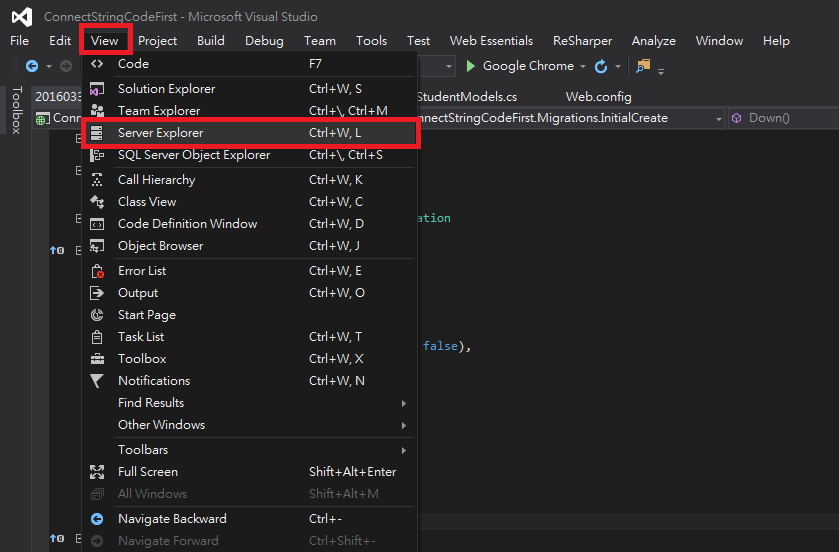839x552 pixels.
Task: Click the Error List icon
Action: (97, 271)
